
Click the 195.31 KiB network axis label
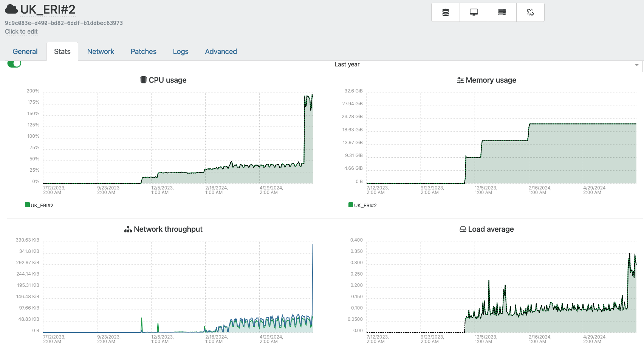point(28,285)
